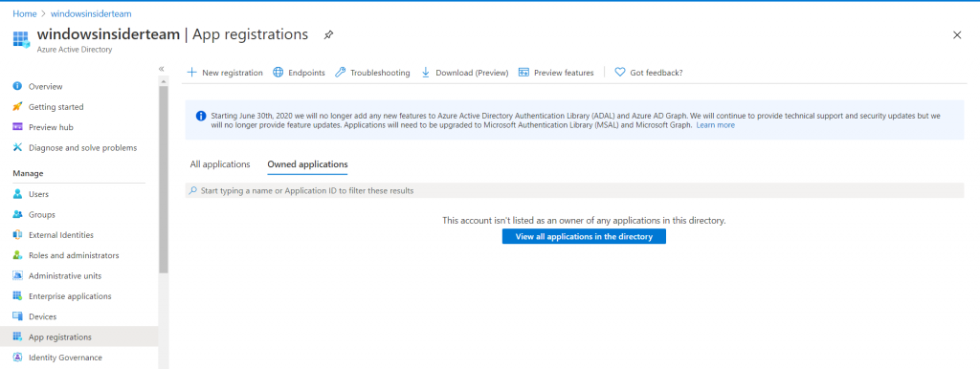Click the Users person icon
Image resolution: width=980 pixels, height=369 pixels.
coord(17,194)
